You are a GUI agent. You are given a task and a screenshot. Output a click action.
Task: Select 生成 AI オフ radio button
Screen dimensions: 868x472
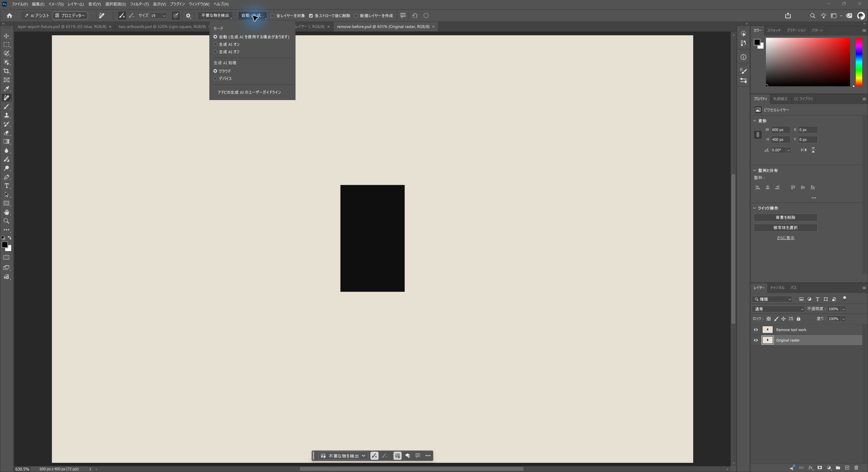(215, 52)
